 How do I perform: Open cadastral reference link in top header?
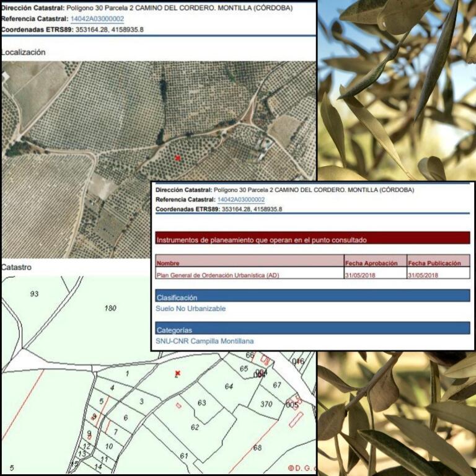[97, 19]
